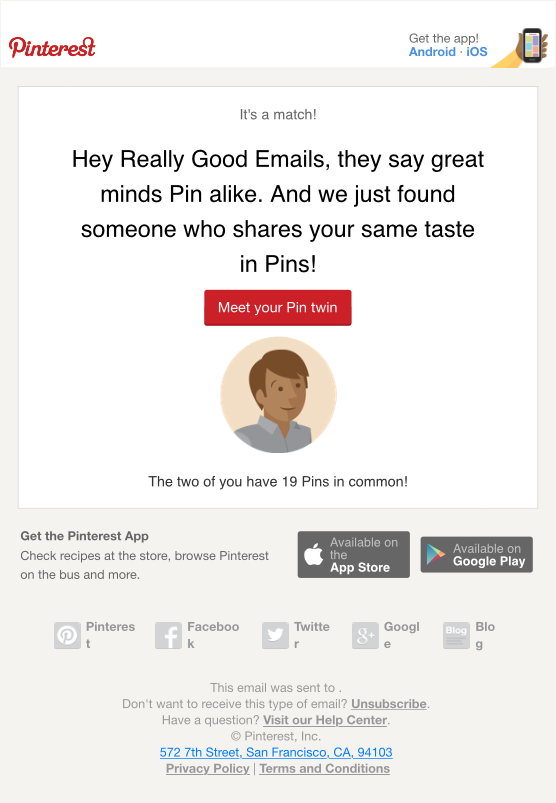Open the Android app link
Viewport: 556px width, 803px height.
tap(432, 52)
